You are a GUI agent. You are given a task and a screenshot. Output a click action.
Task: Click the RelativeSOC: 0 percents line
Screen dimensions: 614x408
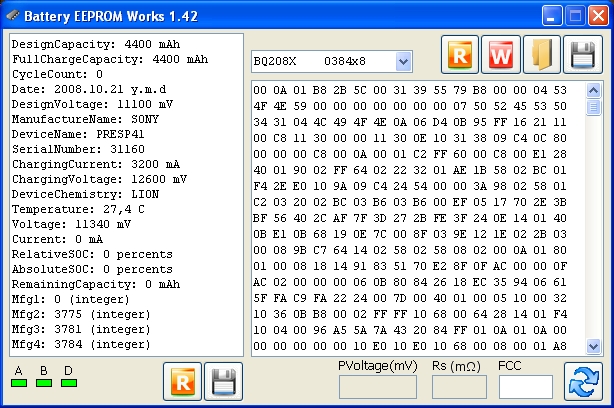(x=92, y=254)
